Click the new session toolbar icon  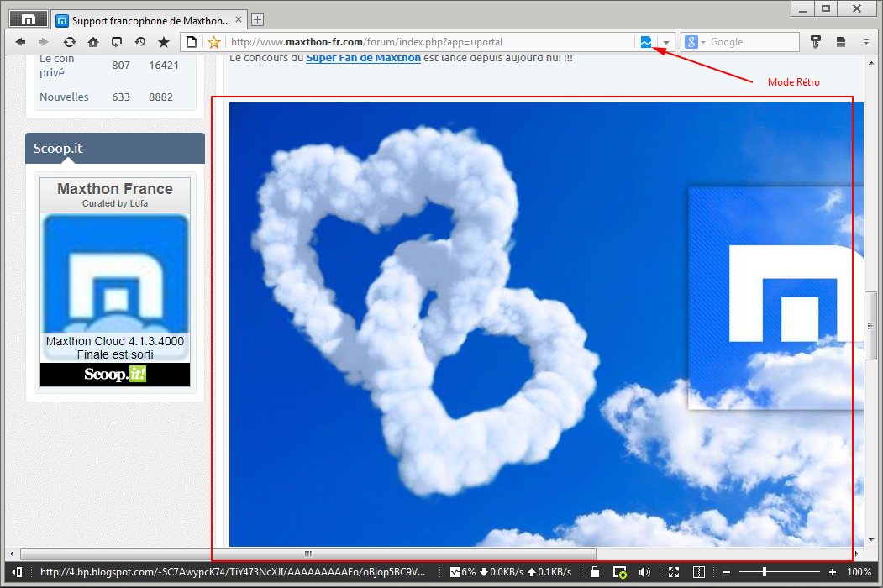coord(117,42)
